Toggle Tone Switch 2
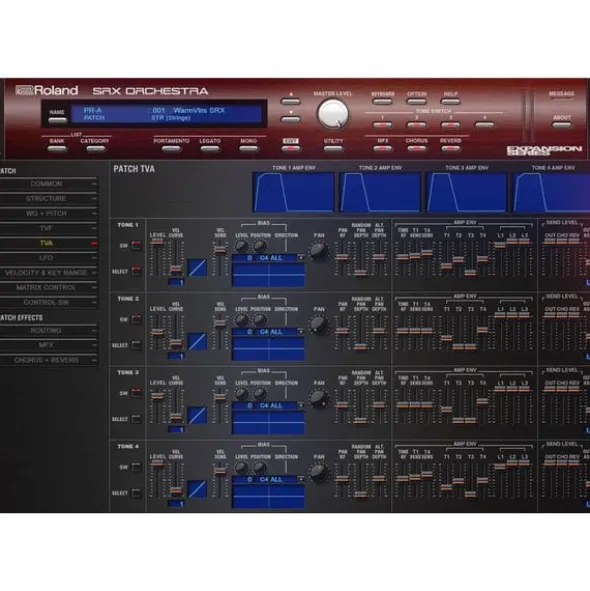590x591 pixels. (416, 125)
